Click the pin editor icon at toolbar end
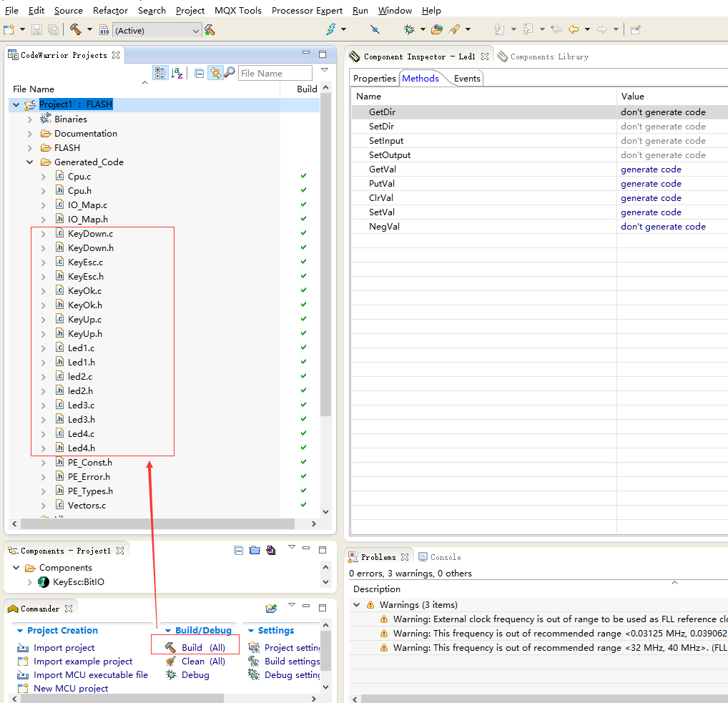728x703 pixels. point(636,30)
